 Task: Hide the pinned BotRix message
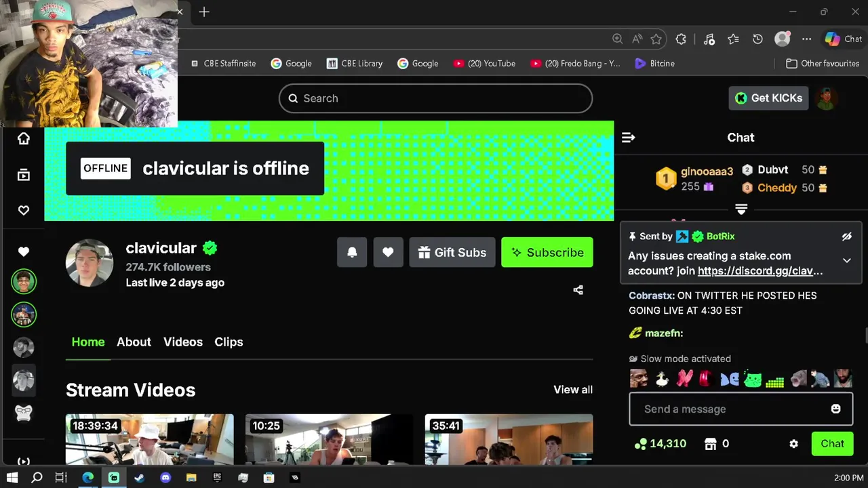pos(847,237)
